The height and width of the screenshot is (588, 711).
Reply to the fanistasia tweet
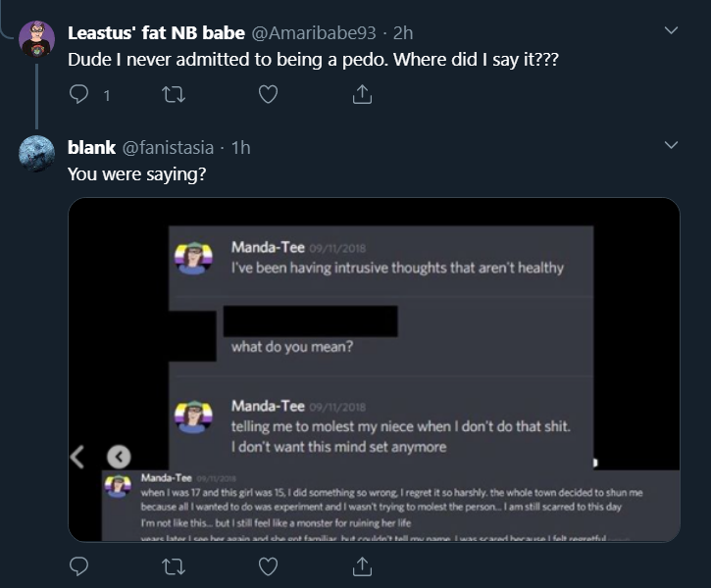[x=80, y=565]
